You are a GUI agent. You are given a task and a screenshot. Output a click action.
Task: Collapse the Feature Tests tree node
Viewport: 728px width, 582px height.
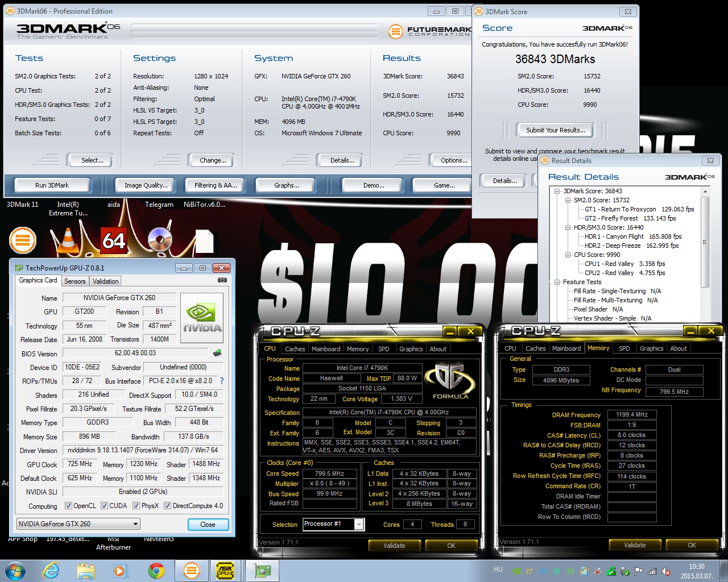pos(558,282)
